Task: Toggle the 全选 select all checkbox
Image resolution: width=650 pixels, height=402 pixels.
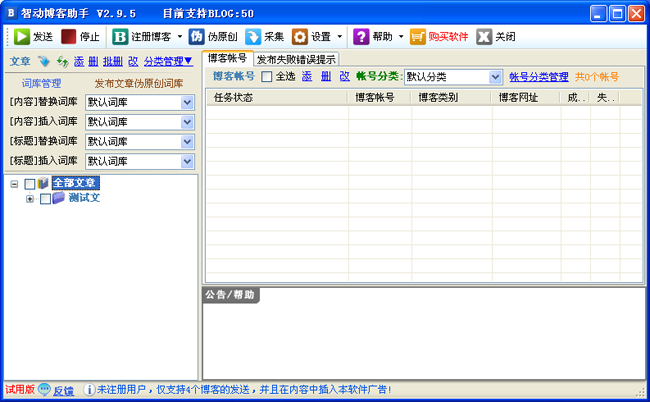Action: 267,77
